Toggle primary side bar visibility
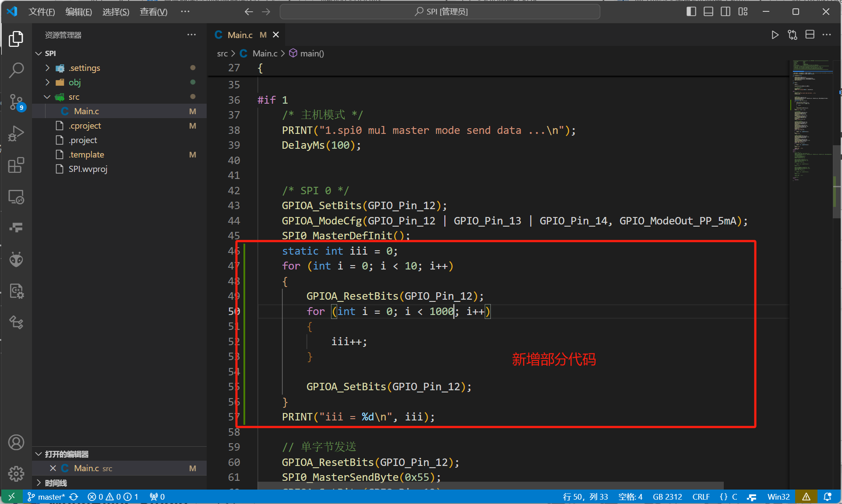The width and height of the screenshot is (842, 504). click(691, 12)
